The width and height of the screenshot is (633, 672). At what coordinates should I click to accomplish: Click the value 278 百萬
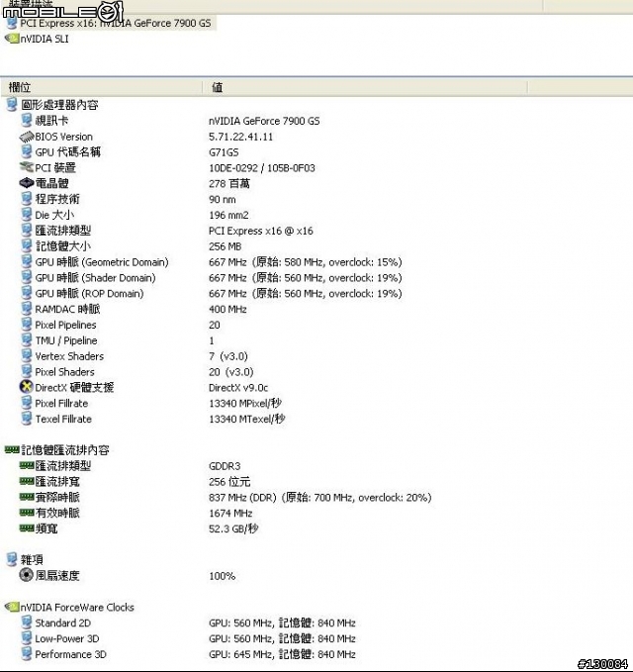coord(229,183)
